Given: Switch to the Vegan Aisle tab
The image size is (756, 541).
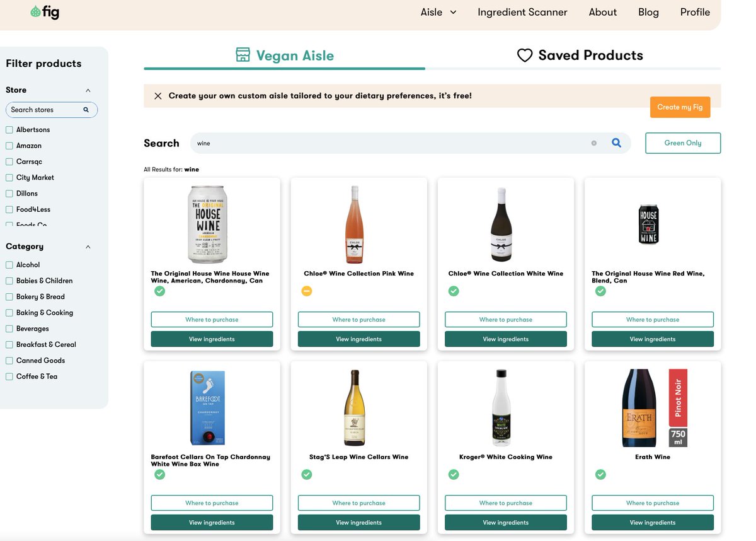Looking at the screenshot, I should pyautogui.click(x=285, y=55).
